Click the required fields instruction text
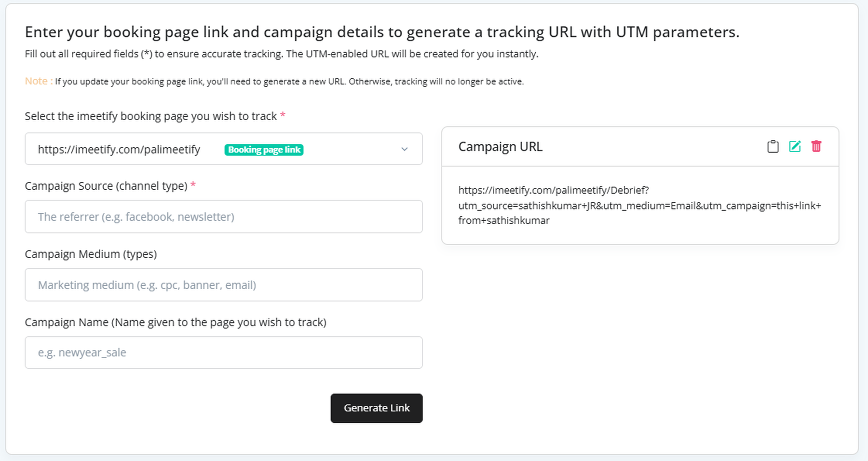The image size is (868, 461). pyautogui.click(x=282, y=54)
